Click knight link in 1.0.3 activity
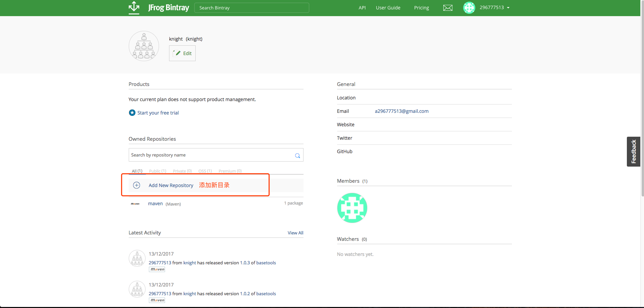This screenshot has height=308, width=644. click(190, 263)
